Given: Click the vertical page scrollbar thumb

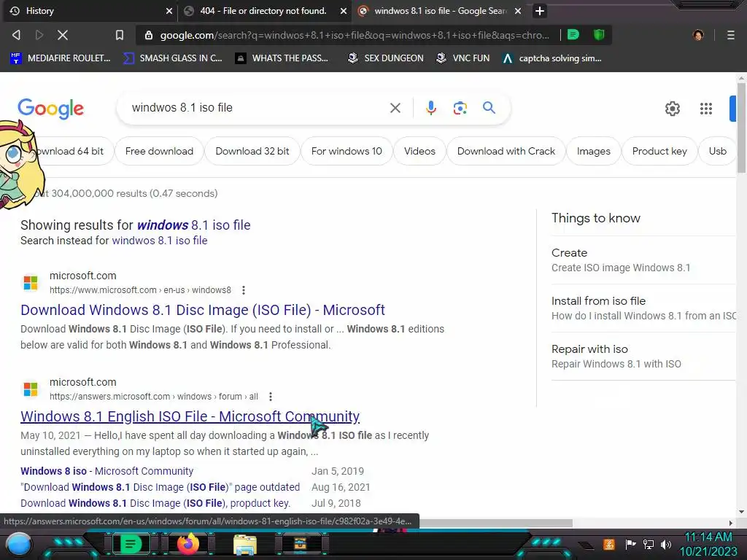Looking at the screenshot, I should pyautogui.click(x=741, y=128).
